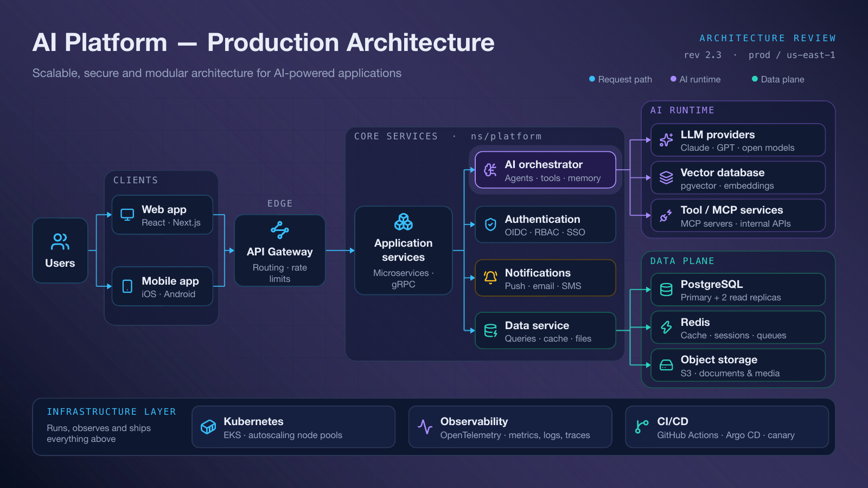Image resolution: width=868 pixels, height=488 pixels.
Task: Click the 'DATA PLANE' group label
Action: point(682,261)
